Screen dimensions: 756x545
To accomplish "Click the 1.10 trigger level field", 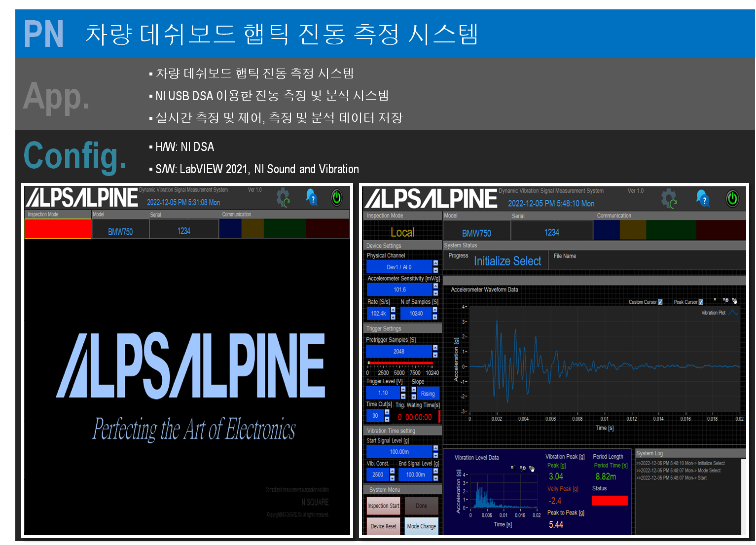I will coord(383,393).
